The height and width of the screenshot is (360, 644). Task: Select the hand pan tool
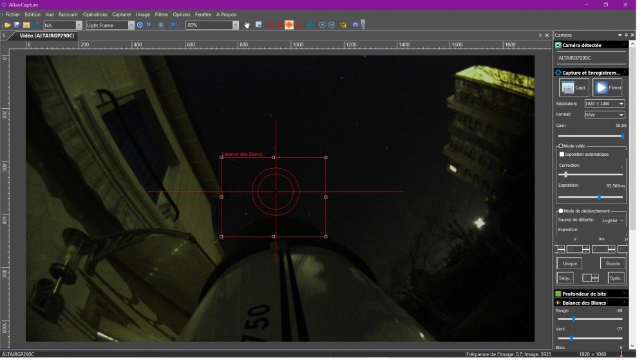247,25
